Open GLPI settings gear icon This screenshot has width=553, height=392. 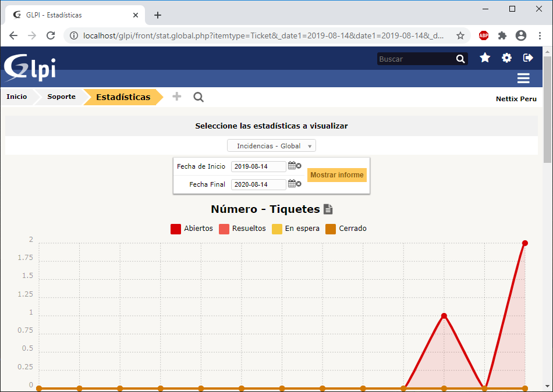pos(507,58)
